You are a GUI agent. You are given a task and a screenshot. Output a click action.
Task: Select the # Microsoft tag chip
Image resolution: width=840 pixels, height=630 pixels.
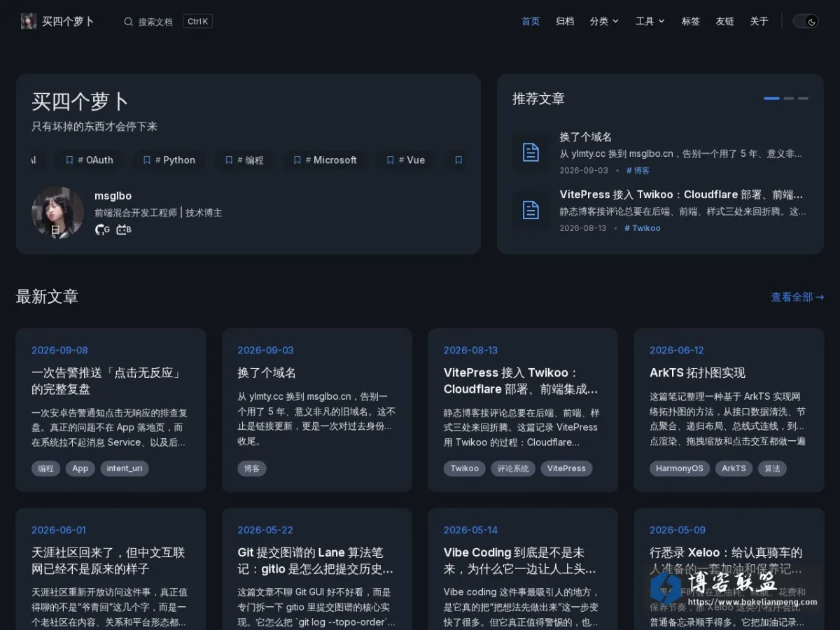tap(325, 160)
